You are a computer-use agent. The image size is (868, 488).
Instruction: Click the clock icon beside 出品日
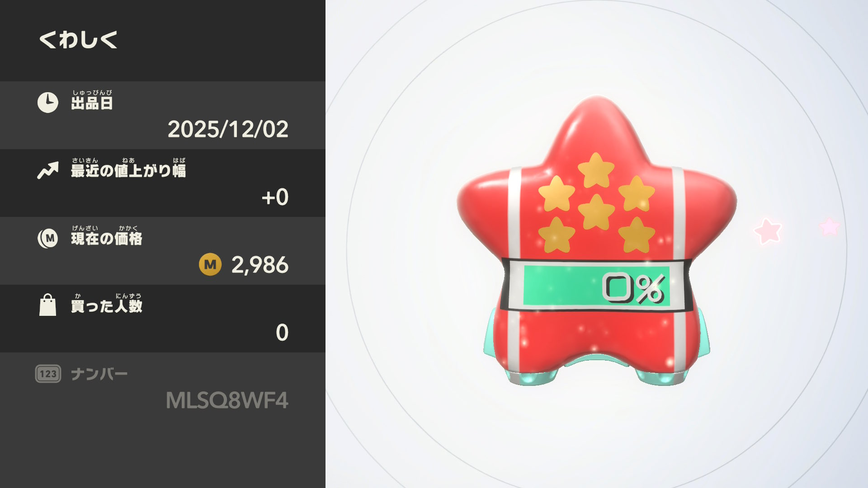(x=47, y=103)
